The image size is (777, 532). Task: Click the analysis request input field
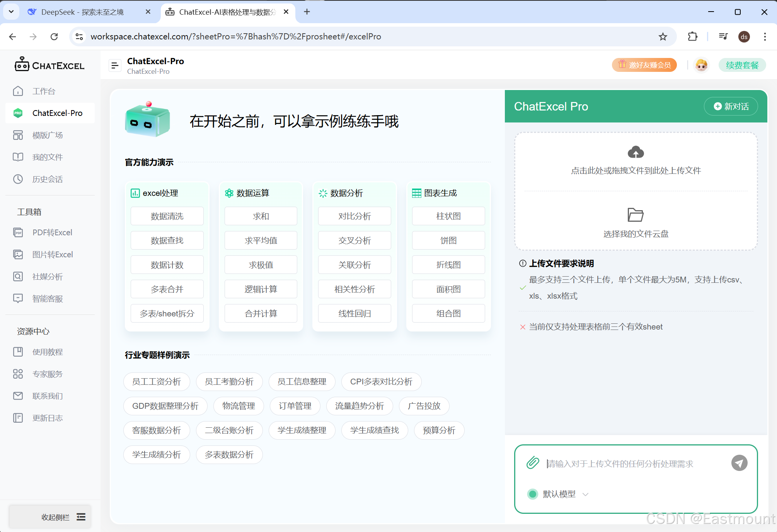coord(634,464)
